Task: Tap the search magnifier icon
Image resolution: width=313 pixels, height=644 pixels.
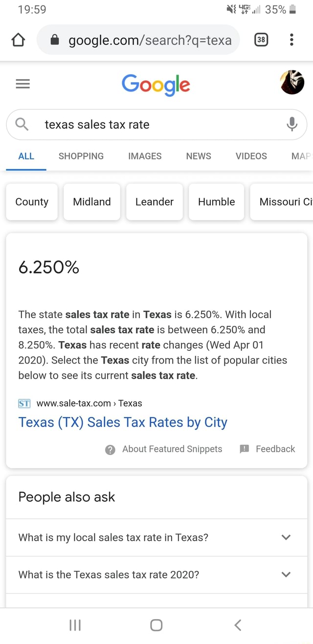Action: click(21, 124)
